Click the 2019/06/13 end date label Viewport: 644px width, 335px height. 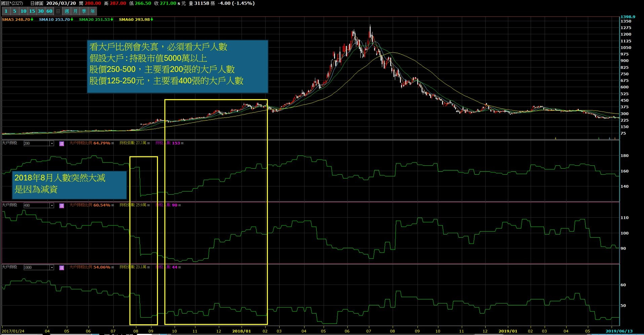pyautogui.click(x=619, y=331)
